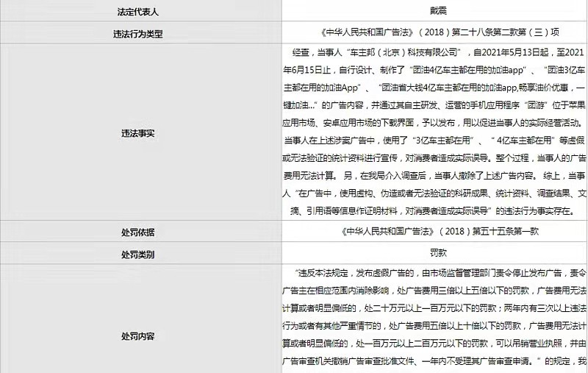Click the line starting 算或者明显偏低的，处一百万元
588x373 pixels.
(434, 344)
